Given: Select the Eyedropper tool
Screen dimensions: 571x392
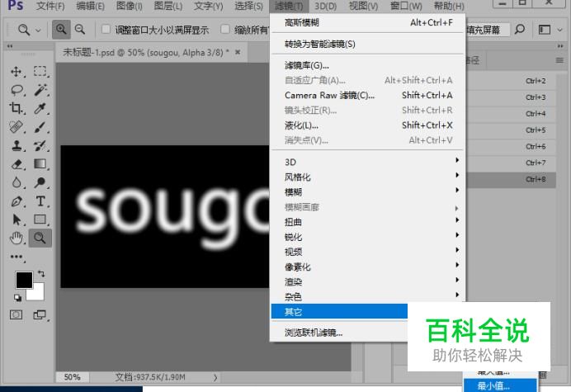Looking at the screenshot, I should click(40, 108).
